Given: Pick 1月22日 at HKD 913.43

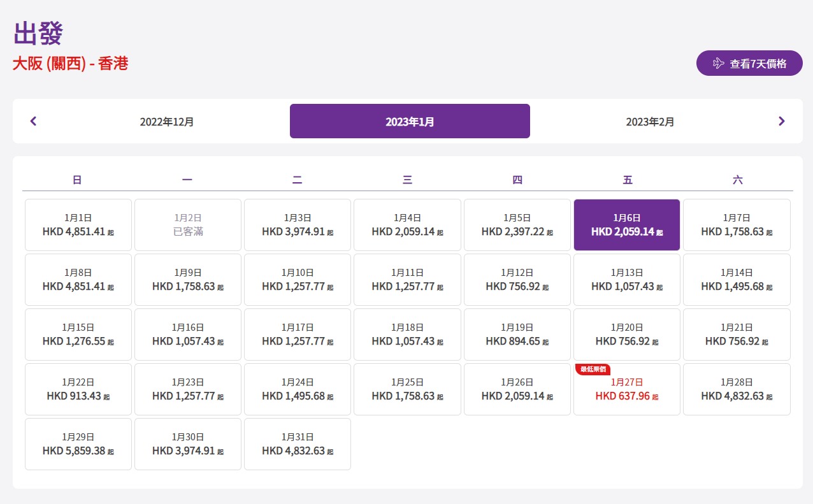Looking at the screenshot, I should click(x=78, y=389).
